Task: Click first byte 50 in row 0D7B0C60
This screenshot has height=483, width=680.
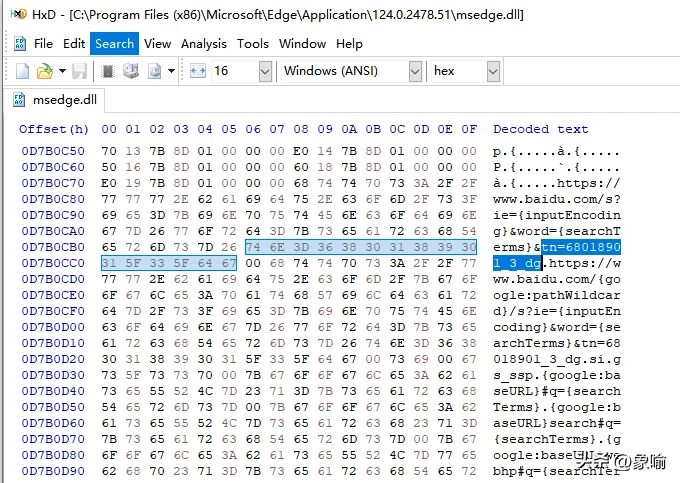Action: [109, 167]
